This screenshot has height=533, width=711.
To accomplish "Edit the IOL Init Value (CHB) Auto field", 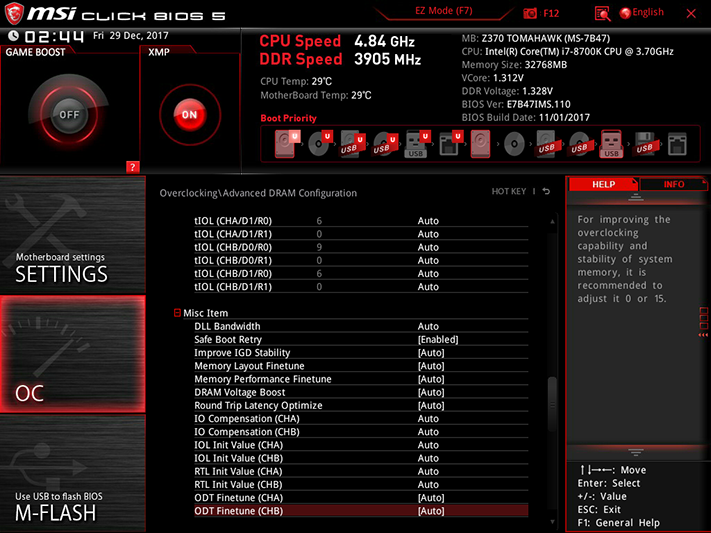I will [x=428, y=458].
